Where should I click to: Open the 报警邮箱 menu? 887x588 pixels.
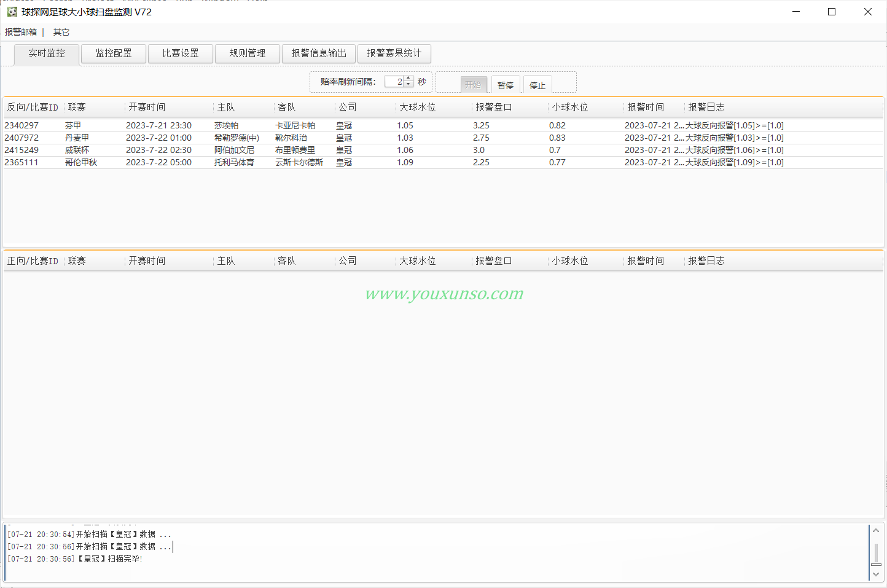click(x=21, y=32)
